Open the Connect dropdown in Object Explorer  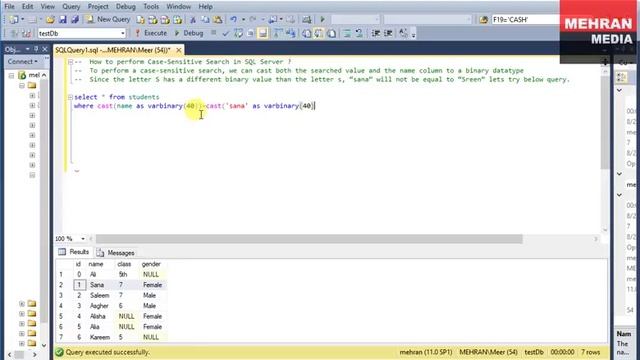click(22, 62)
